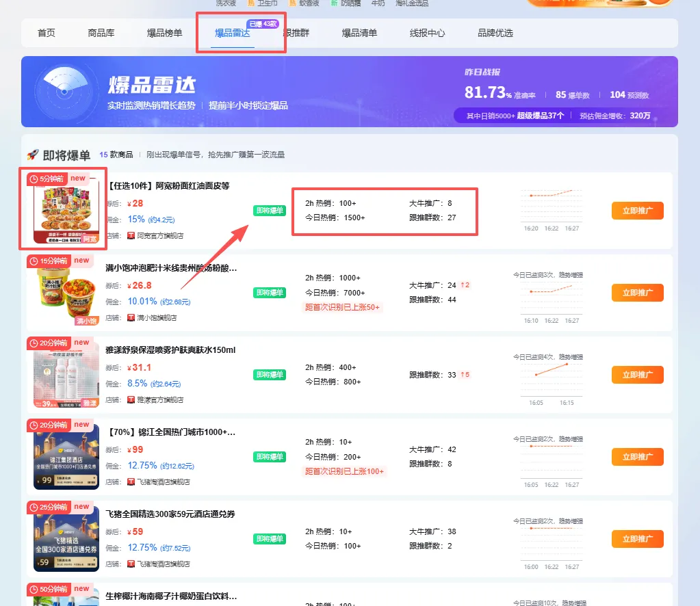Click commission 15% (约4.2元)
Viewport: 700px width, 606px height.
tap(151, 219)
